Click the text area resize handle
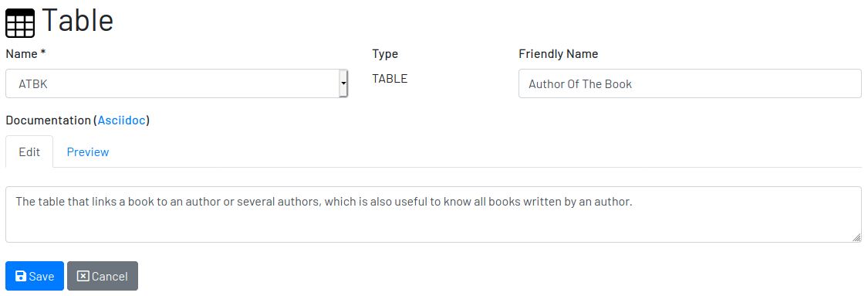Screen dimensions: 868x296 tap(857, 237)
